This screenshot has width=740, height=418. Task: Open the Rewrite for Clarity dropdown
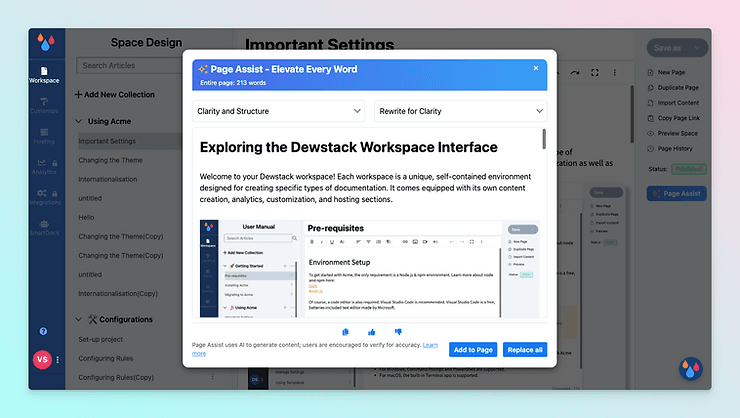tap(461, 111)
